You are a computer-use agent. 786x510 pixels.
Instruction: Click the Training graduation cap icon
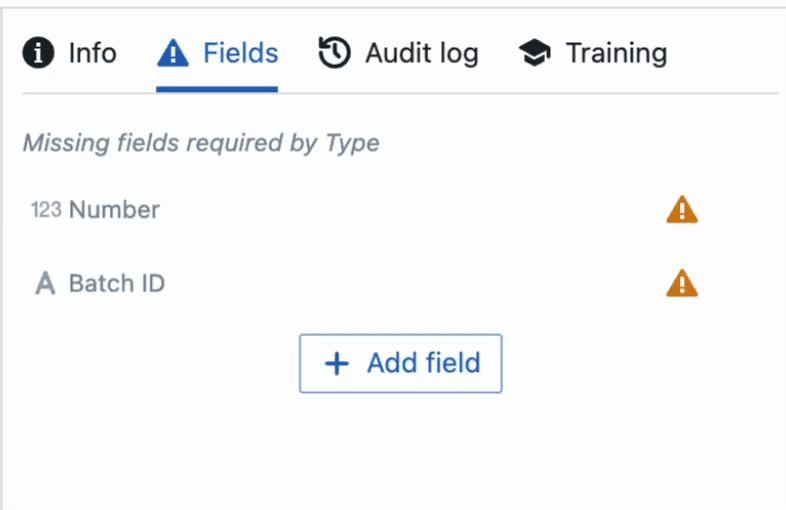(x=534, y=53)
